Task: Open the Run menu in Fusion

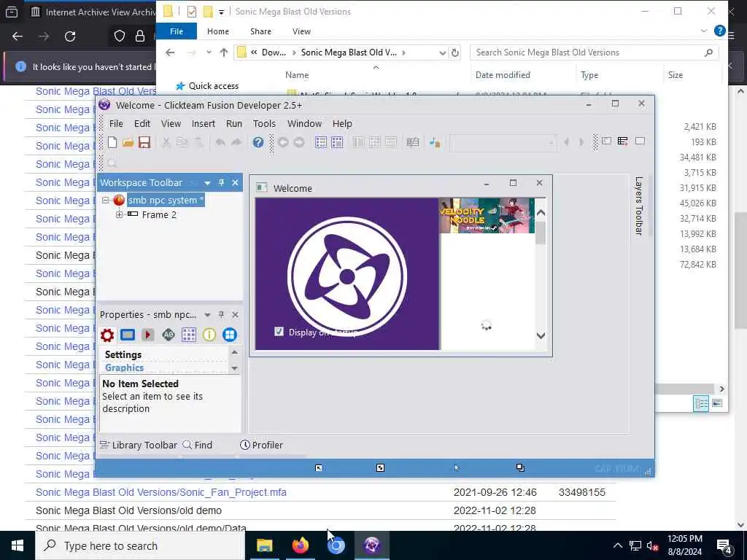Action: tap(234, 124)
